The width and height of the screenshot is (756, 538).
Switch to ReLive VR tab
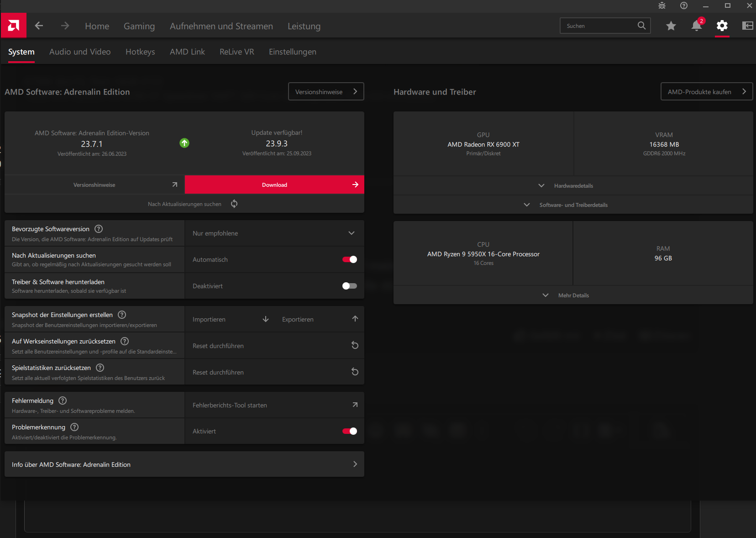pos(237,52)
